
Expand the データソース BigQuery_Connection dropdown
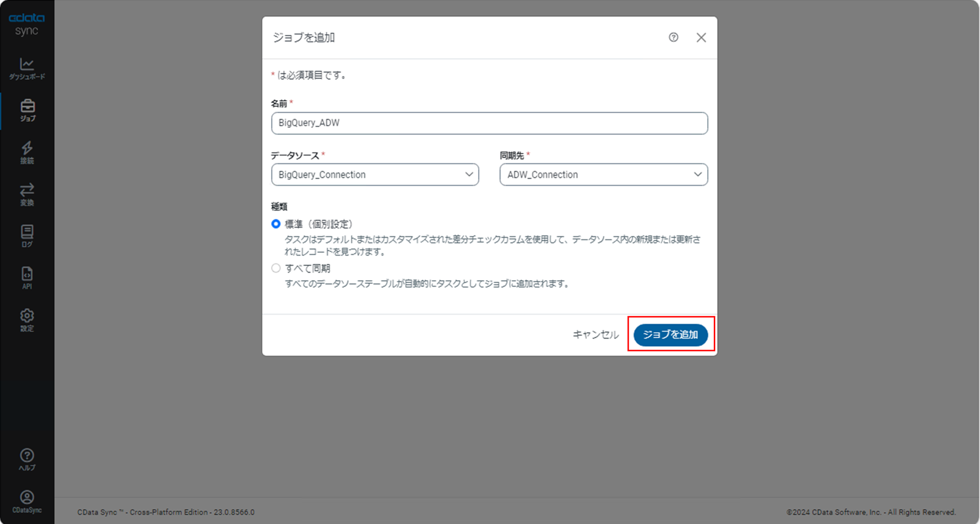click(375, 174)
